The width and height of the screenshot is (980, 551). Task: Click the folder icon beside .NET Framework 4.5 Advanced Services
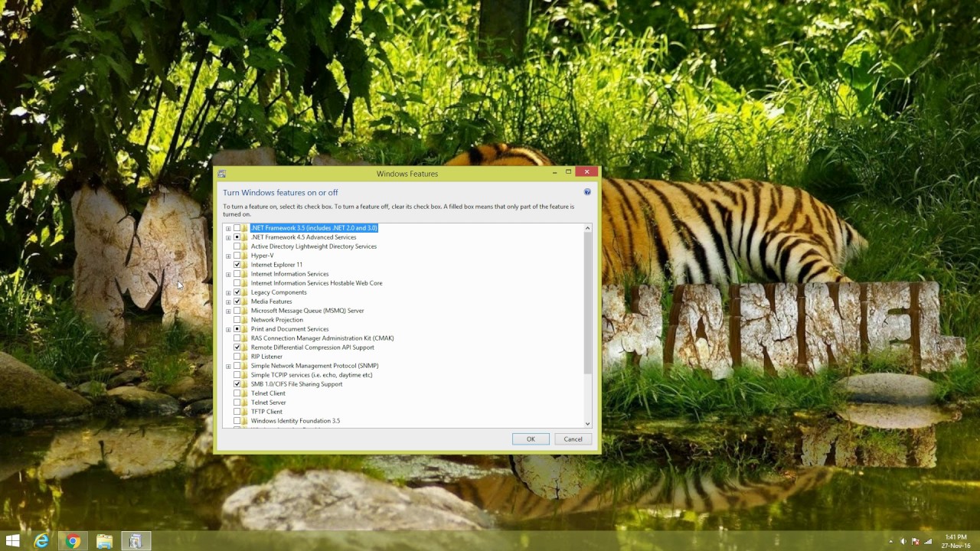coord(244,237)
